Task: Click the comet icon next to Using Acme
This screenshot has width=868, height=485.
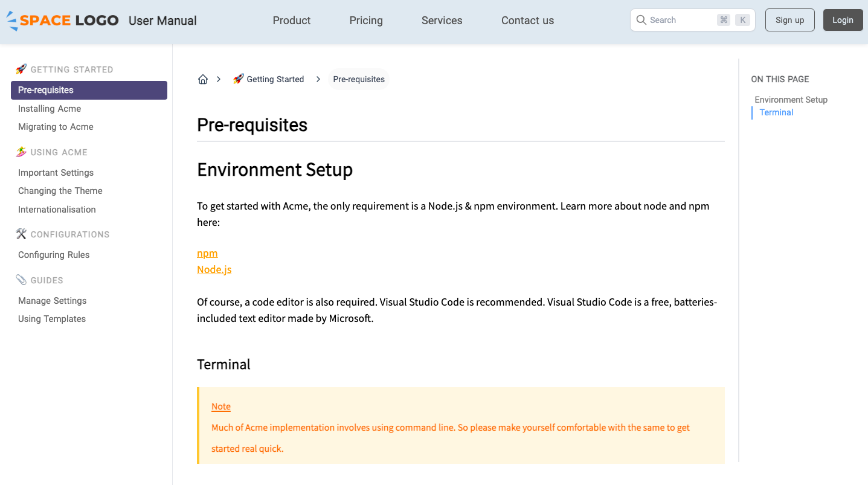Action: pos(22,152)
